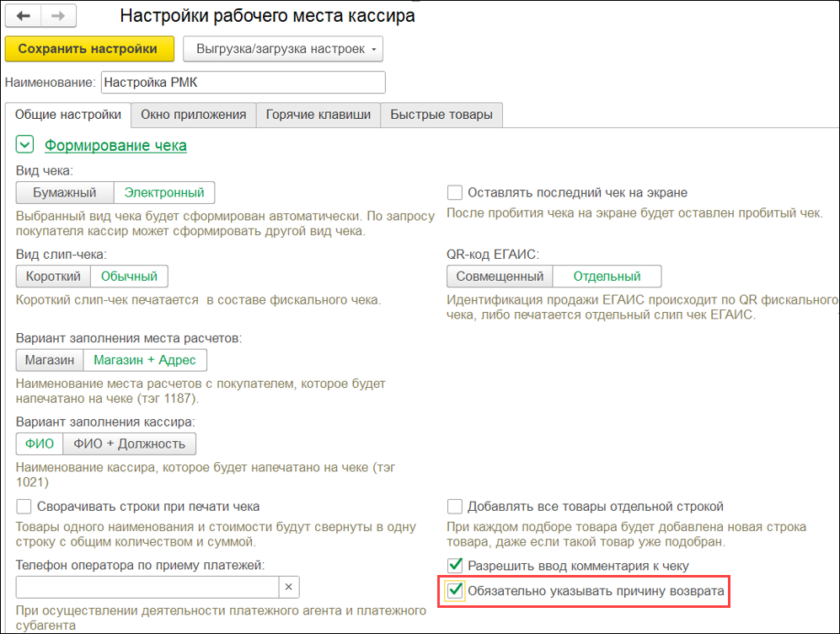Select Совмещенный QR-код ЕГАИС option
Image resolution: width=840 pixels, height=634 pixels.
coord(500,277)
